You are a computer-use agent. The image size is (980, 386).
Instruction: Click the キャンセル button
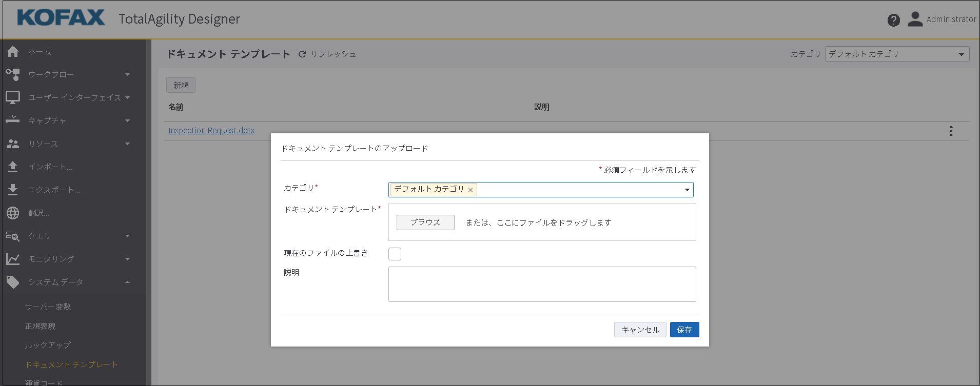(640, 330)
